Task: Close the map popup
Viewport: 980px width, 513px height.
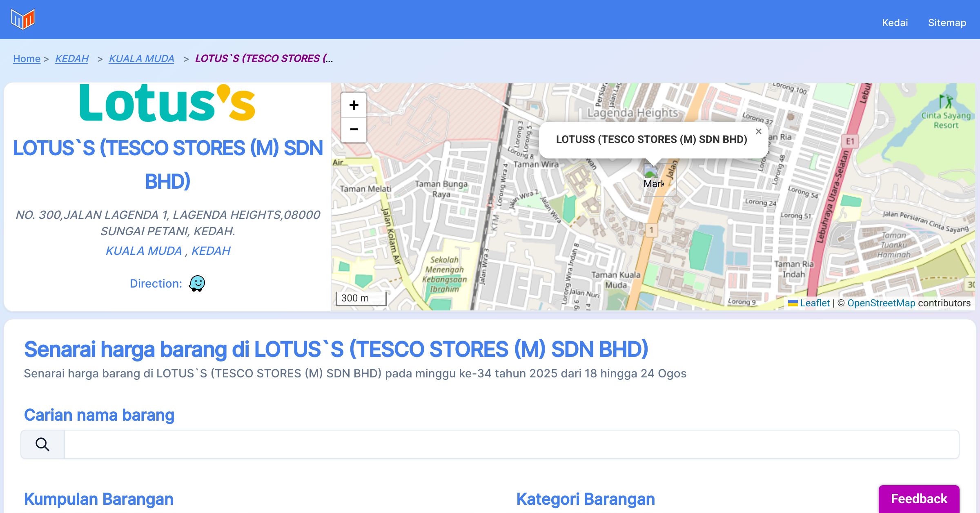Action: (x=758, y=132)
